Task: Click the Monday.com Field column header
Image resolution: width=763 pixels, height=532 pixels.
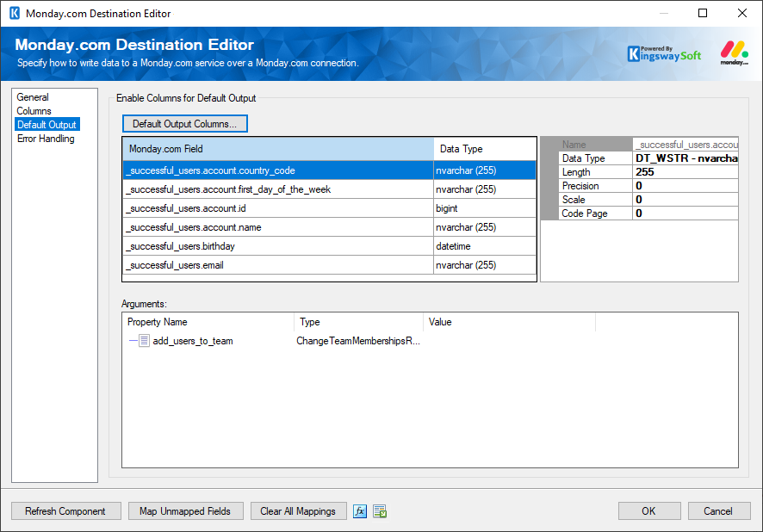Action: click(278, 149)
